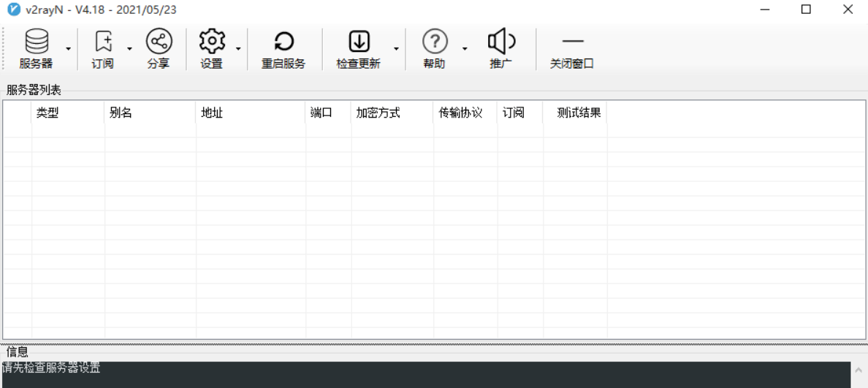Sort by the 别名 column header
Screen dimensions: 868x388
[x=150, y=113]
